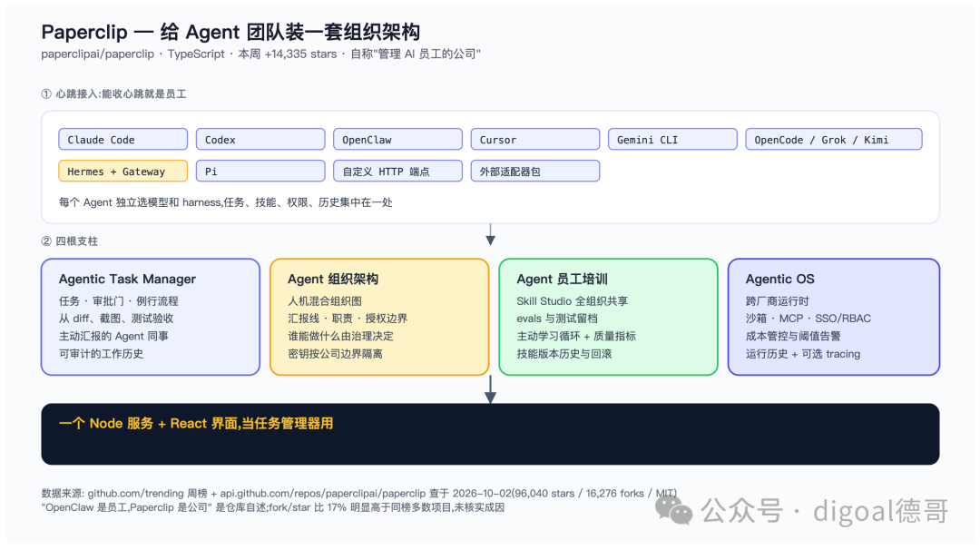
Task: Click the section label "② 四根支柱"
Action: coord(69,241)
